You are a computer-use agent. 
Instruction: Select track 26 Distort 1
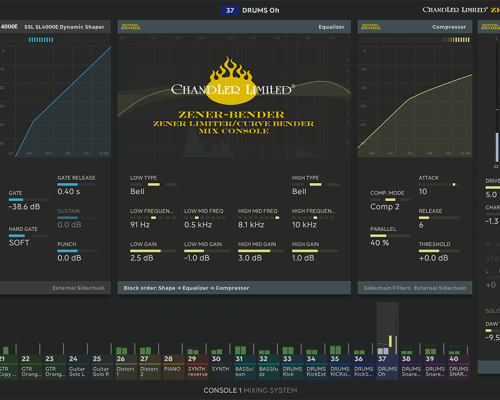tap(126, 367)
